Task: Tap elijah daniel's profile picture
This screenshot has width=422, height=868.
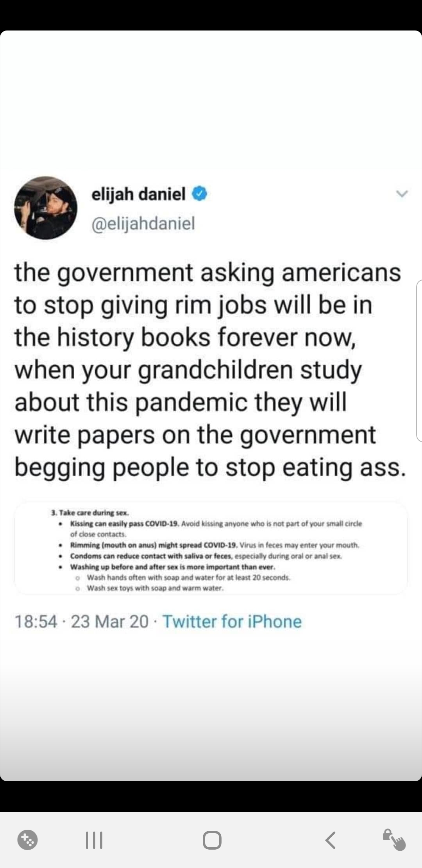Action: tap(46, 208)
